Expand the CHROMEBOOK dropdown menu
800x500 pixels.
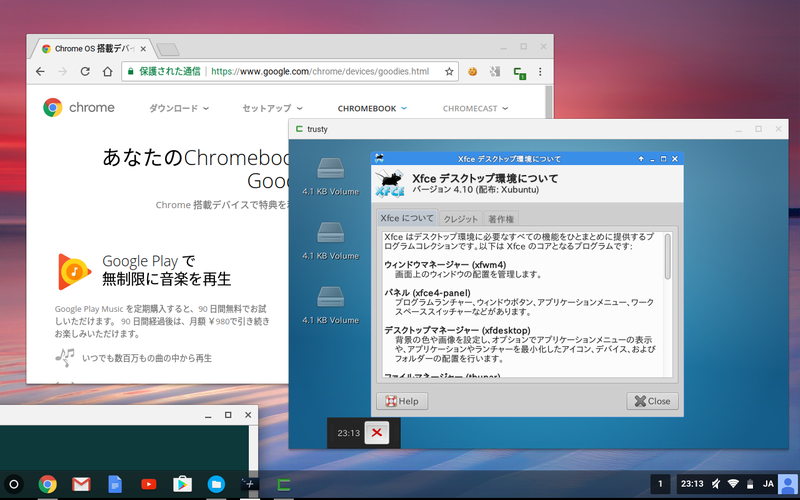pyautogui.click(x=372, y=108)
